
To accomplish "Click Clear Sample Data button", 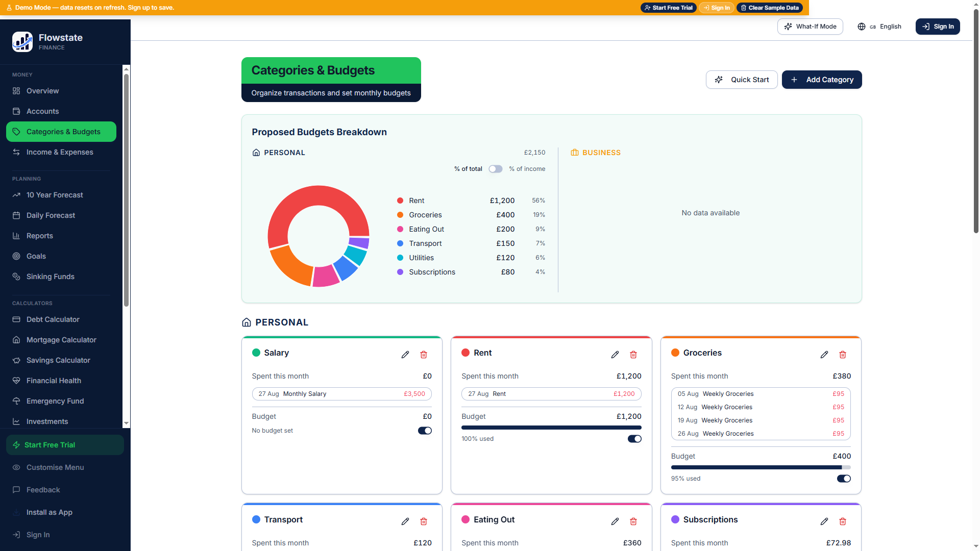I will [x=769, y=8].
